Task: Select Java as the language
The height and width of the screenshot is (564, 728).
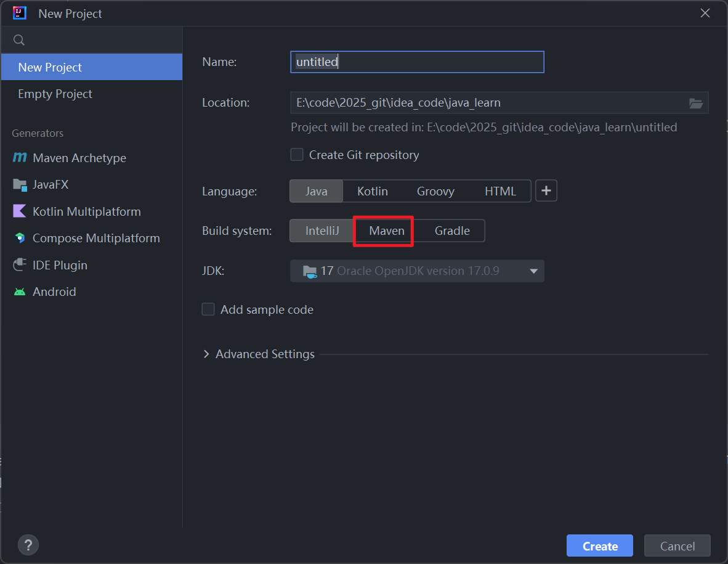Action: tap(316, 191)
